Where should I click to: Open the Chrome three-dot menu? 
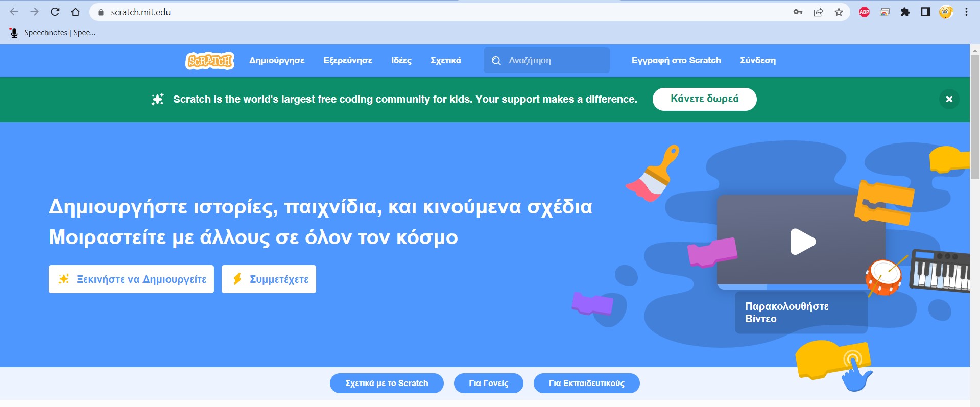966,12
